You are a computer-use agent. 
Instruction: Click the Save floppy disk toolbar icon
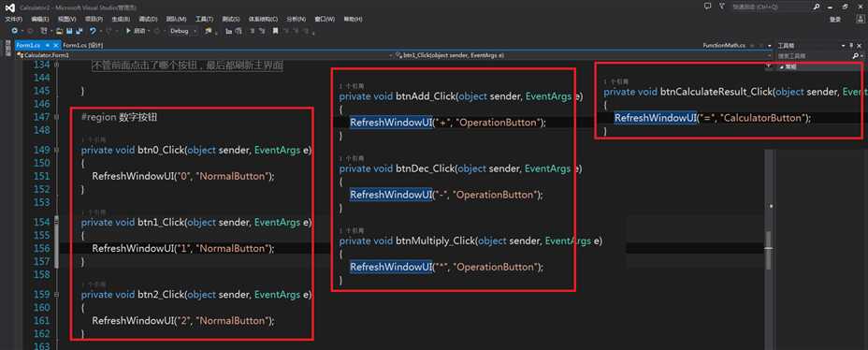pos(69,31)
